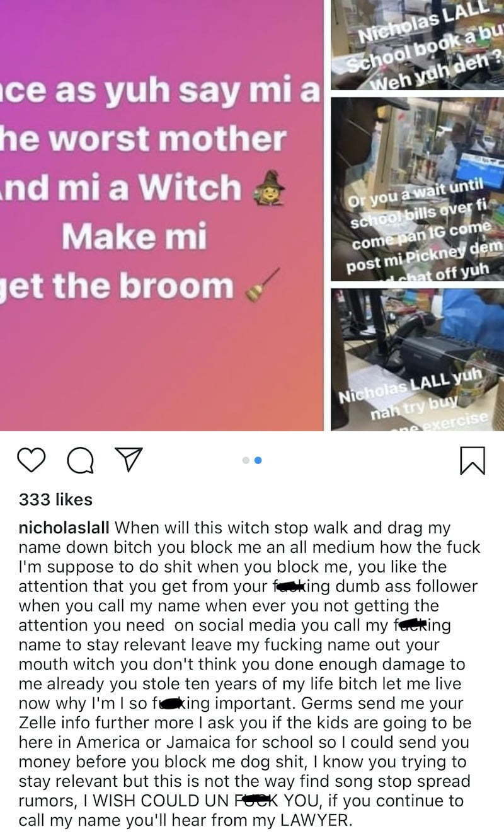Select the second blue carousel dot

tap(258, 460)
